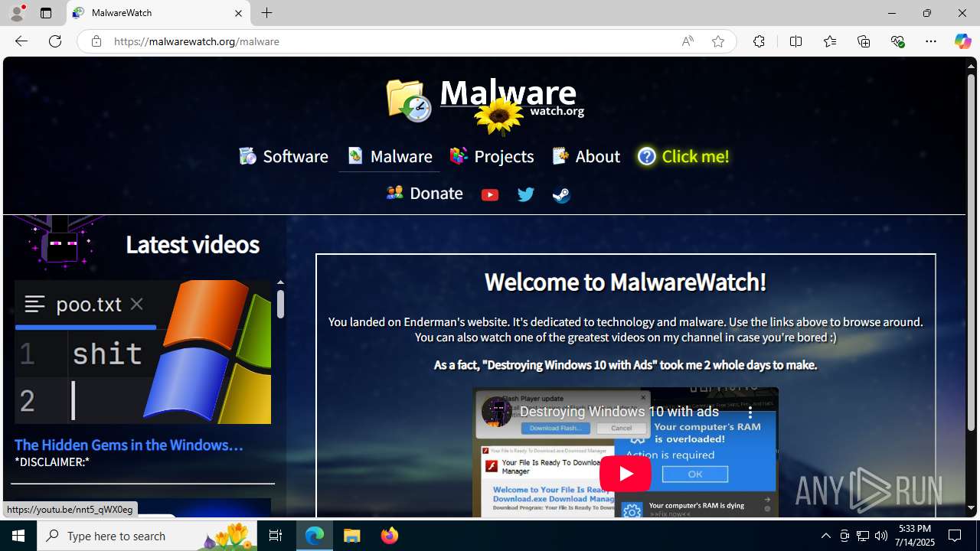Click the page scroll-down arrow
This screenshot has width=980, height=551.
(971, 507)
